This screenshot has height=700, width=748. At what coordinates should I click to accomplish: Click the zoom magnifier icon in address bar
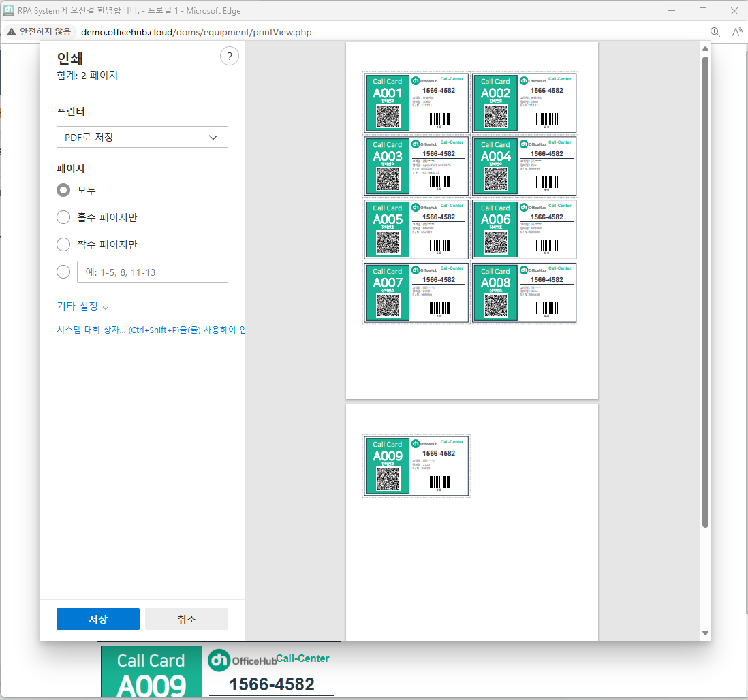(715, 32)
